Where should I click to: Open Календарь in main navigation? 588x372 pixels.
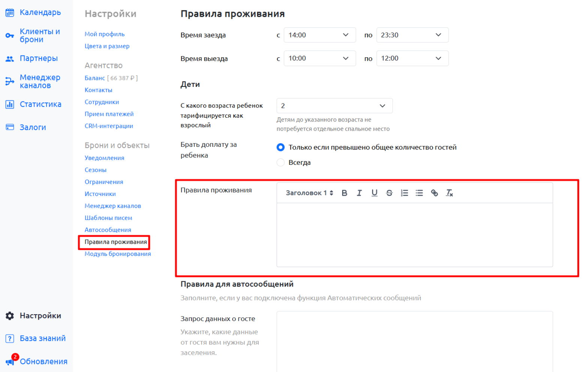point(40,12)
